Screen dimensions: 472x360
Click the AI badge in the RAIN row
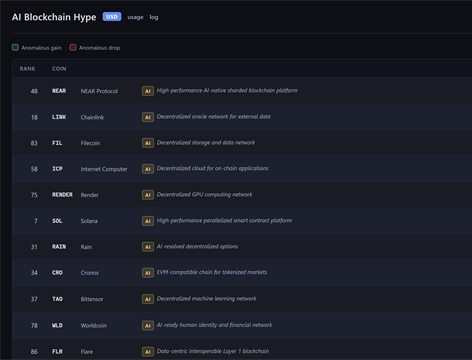(x=148, y=247)
